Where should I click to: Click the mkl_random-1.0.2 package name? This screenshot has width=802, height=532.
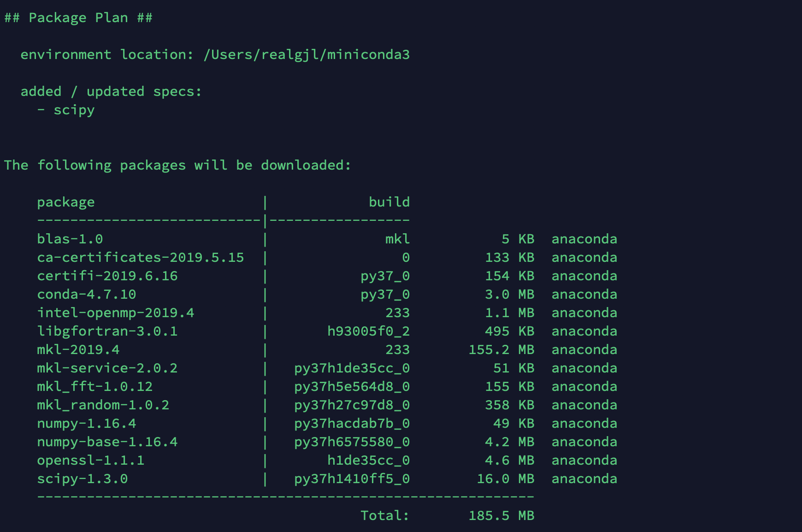103,406
